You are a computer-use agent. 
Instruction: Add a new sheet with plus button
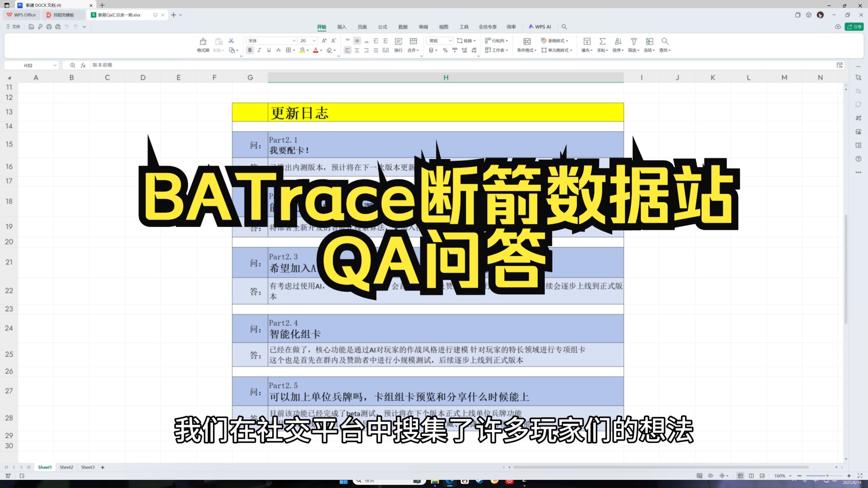pyautogui.click(x=102, y=467)
